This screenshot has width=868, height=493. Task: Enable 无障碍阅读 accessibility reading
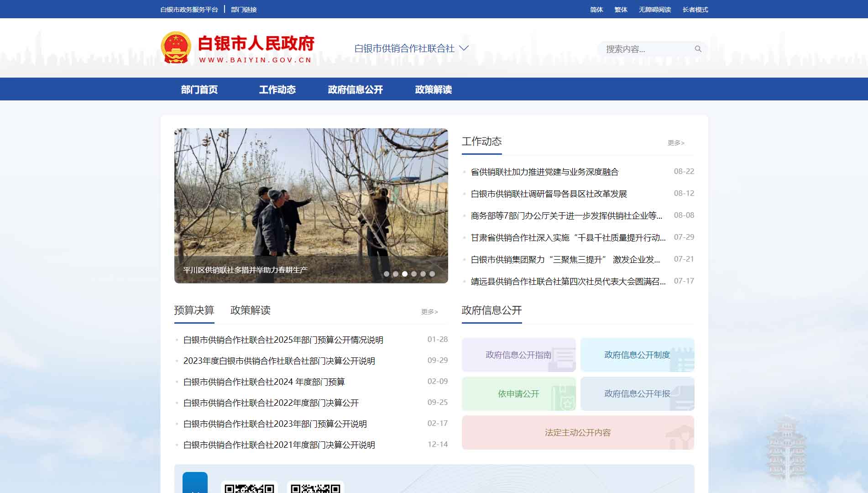coord(654,10)
